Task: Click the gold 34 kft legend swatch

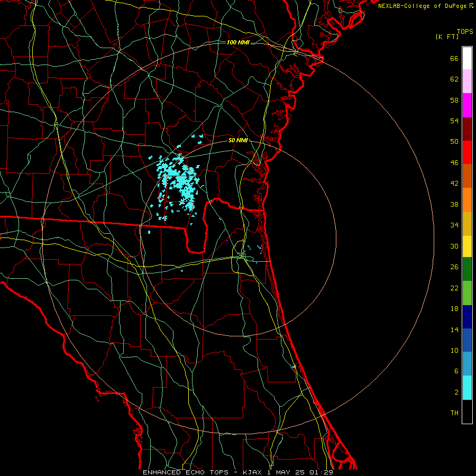Action: pyautogui.click(x=467, y=224)
